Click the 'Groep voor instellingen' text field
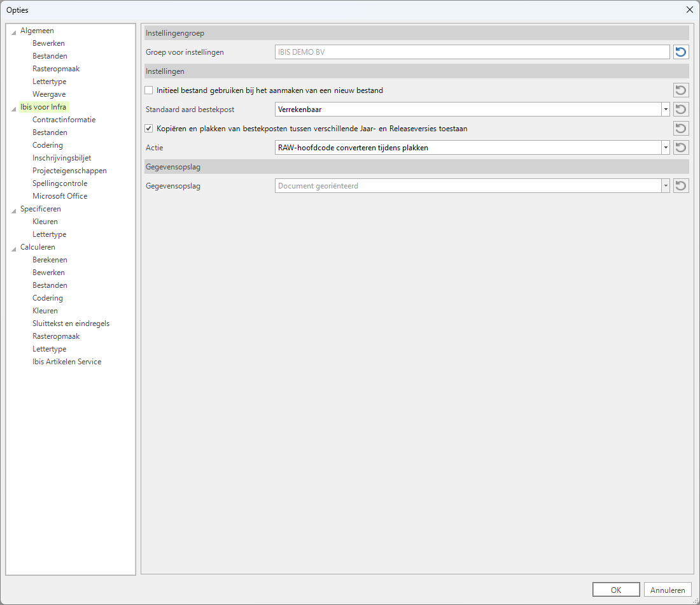 [472, 52]
